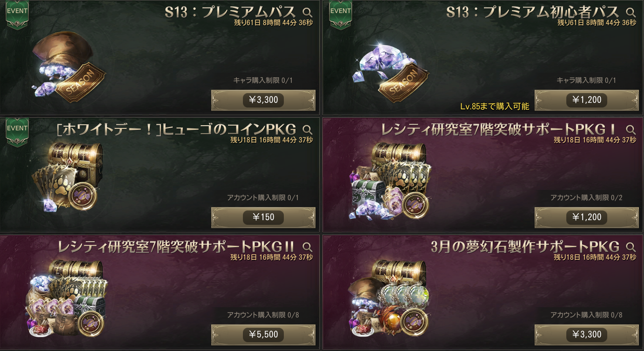Inspect ヒューゴのコインPKG via magnifier icon

[308, 129]
